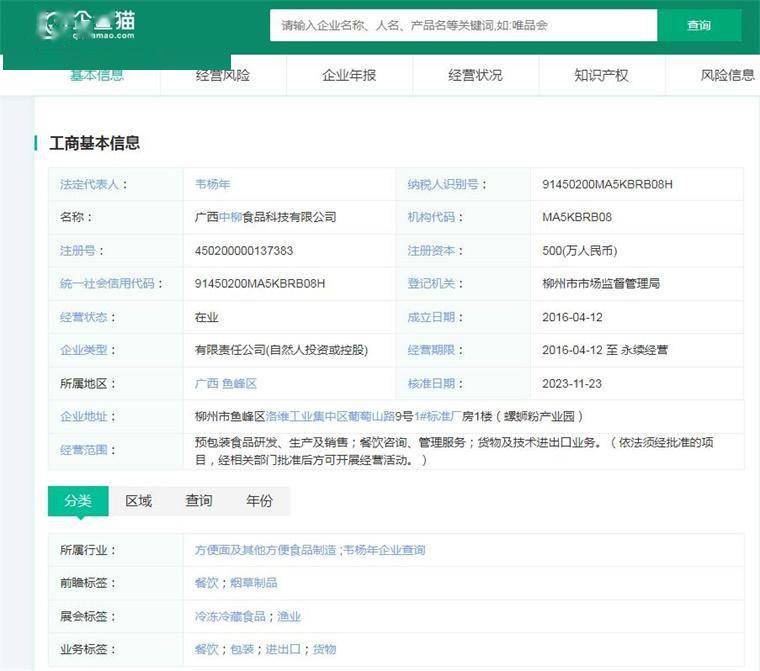This screenshot has height=671, width=760.
Task: Click the 企查猫 site logo
Action: [x=86, y=24]
